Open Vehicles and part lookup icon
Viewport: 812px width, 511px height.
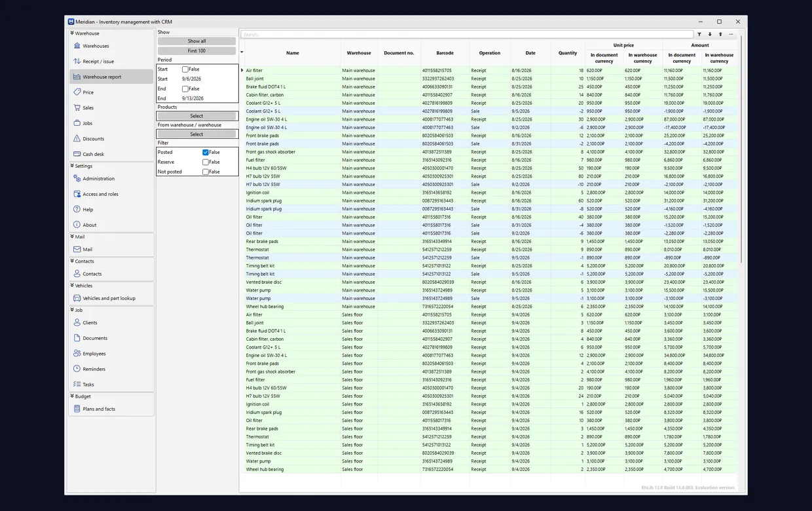pos(77,298)
